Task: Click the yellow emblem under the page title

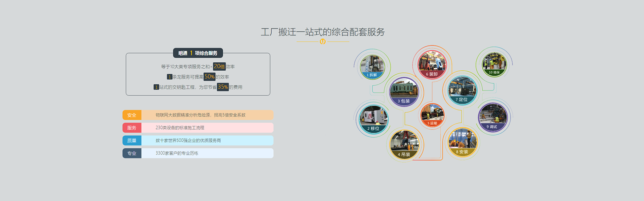Action: (323, 42)
